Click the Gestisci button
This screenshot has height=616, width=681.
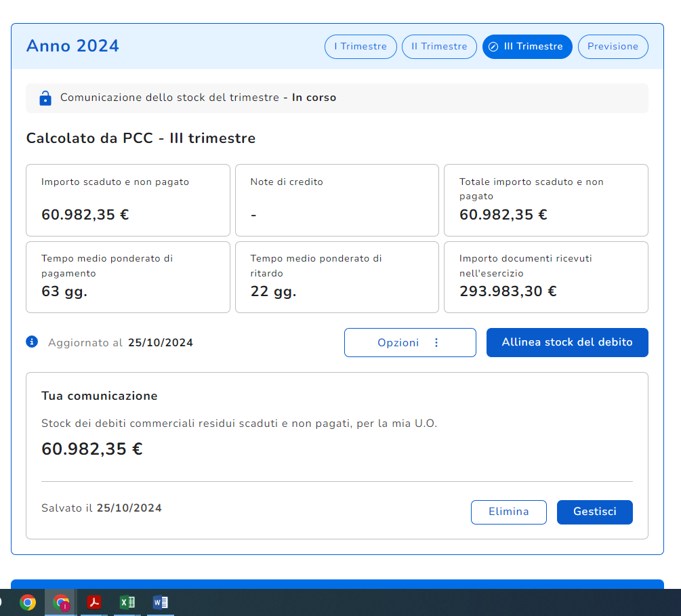[x=594, y=512]
